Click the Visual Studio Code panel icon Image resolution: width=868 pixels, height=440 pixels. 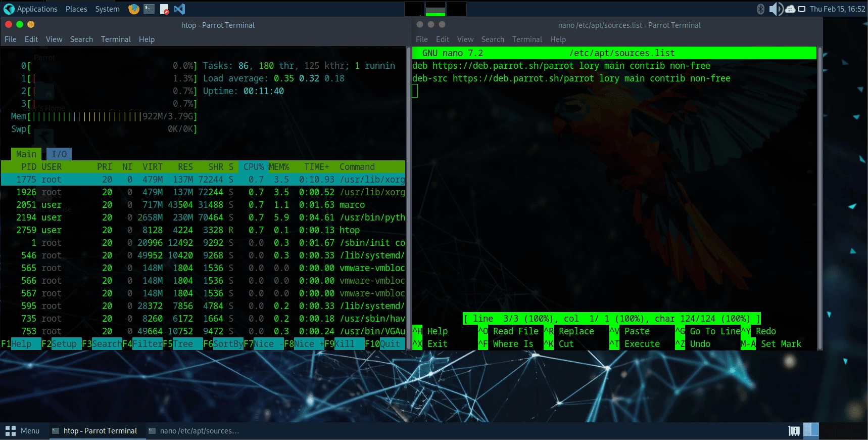coord(179,9)
